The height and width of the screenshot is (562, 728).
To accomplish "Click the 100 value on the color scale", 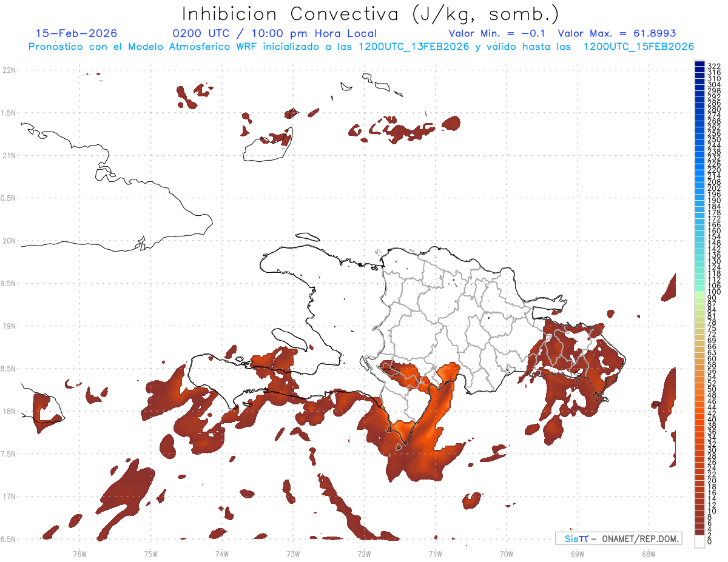I will point(713,293).
